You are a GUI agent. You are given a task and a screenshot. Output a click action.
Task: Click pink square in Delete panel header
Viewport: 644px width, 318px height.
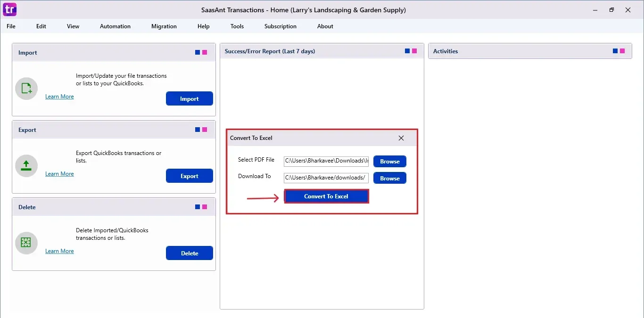pos(205,207)
